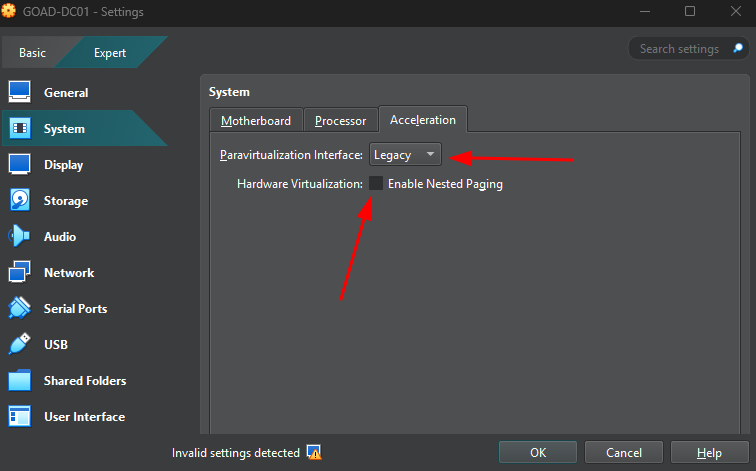
Task: Open Storage settings disk icon
Action: pos(19,200)
